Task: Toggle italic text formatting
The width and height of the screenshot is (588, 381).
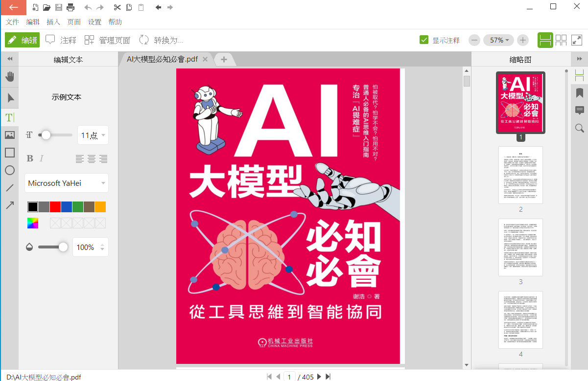Action: click(42, 158)
